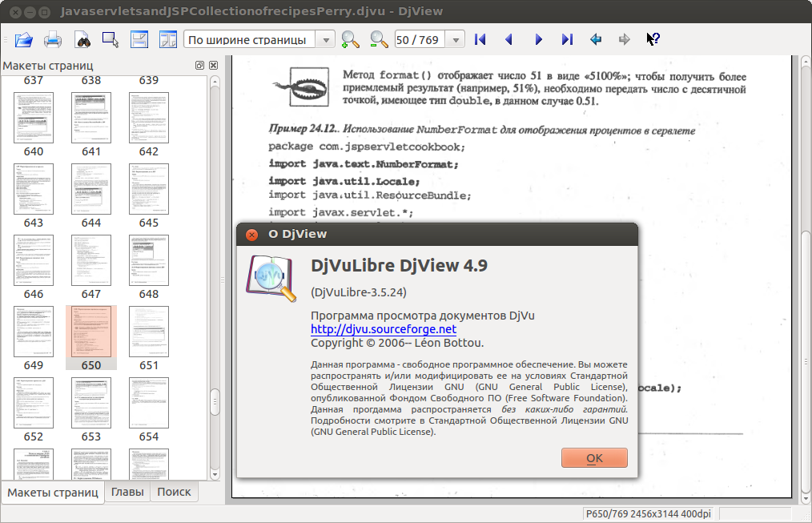Open page 640 thumbnail

[34, 118]
